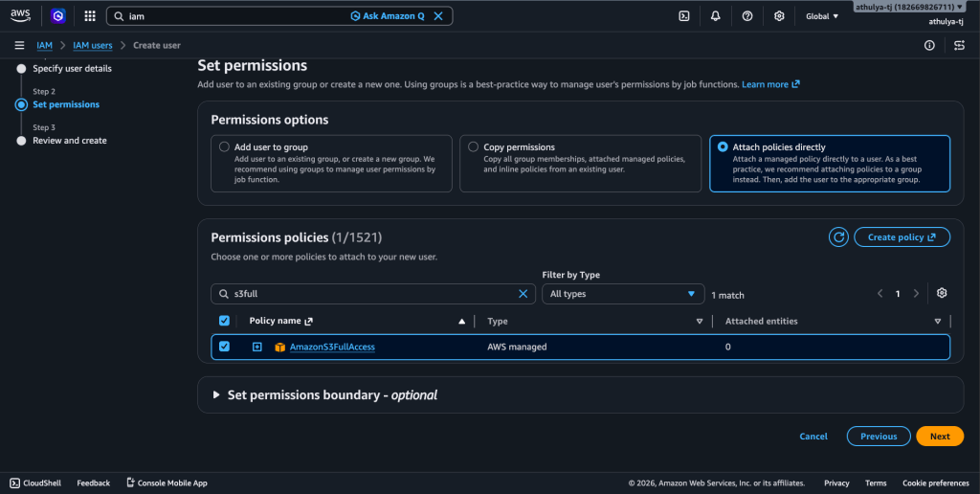Expand Set permissions boundary section
This screenshot has height=494, width=980.
pos(216,395)
